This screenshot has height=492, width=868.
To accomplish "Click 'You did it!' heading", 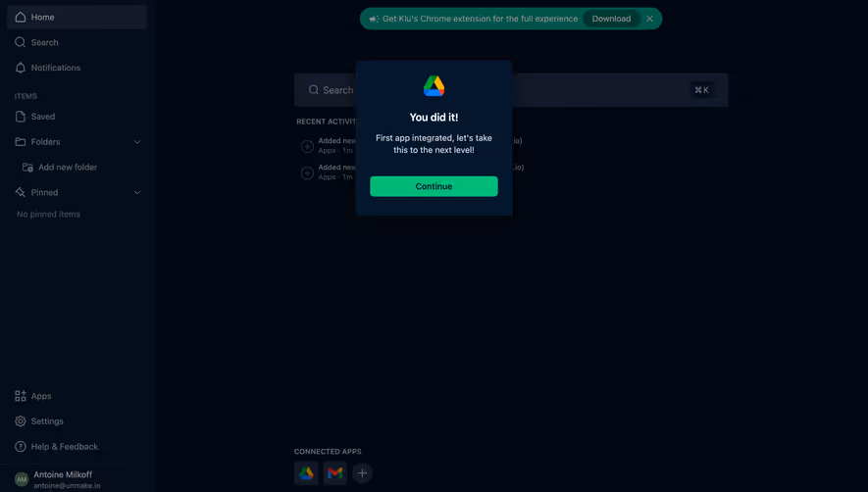I will click(434, 118).
